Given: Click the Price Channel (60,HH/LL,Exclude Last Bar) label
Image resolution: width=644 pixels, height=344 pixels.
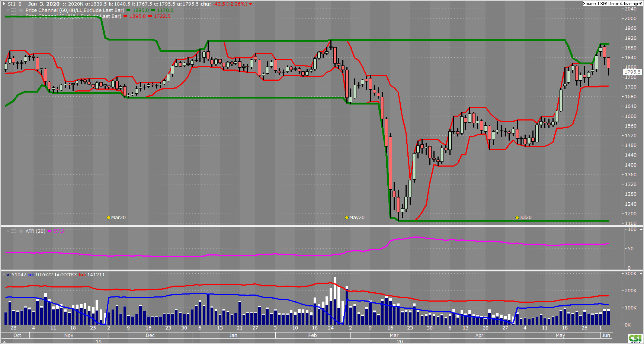Looking at the screenshot, I should coord(75,10).
